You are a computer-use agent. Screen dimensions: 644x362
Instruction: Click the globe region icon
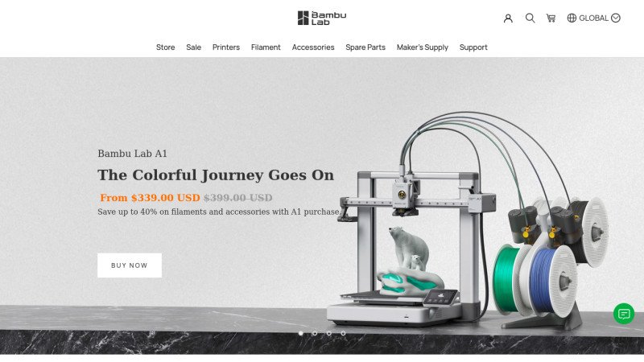pyautogui.click(x=572, y=18)
